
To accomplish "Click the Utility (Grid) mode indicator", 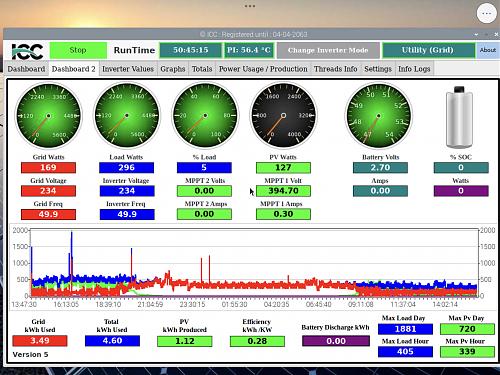I will 428,50.
